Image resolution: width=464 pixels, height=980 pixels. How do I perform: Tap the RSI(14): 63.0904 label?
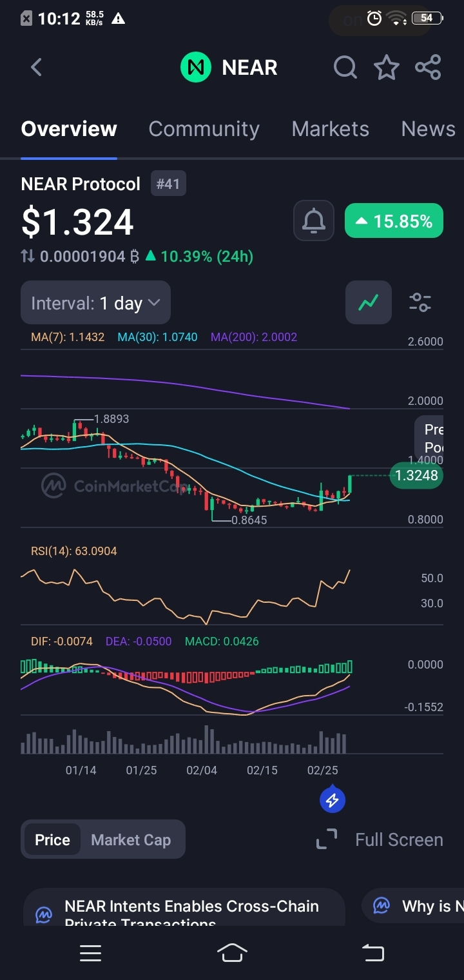click(74, 551)
